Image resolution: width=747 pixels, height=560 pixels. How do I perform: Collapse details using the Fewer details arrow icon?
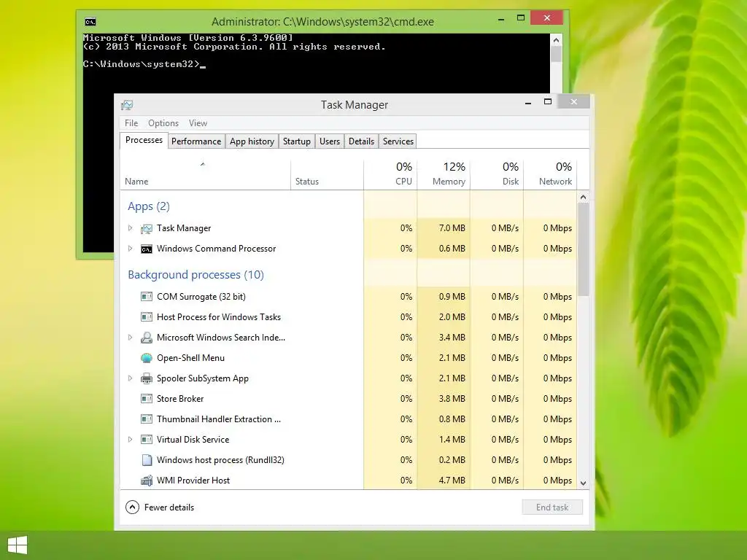133,507
